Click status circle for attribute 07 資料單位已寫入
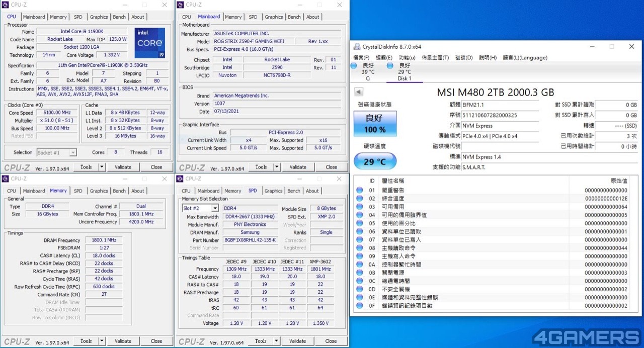Image resolution: width=644 pixels, height=348 pixels. pyautogui.click(x=360, y=240)
